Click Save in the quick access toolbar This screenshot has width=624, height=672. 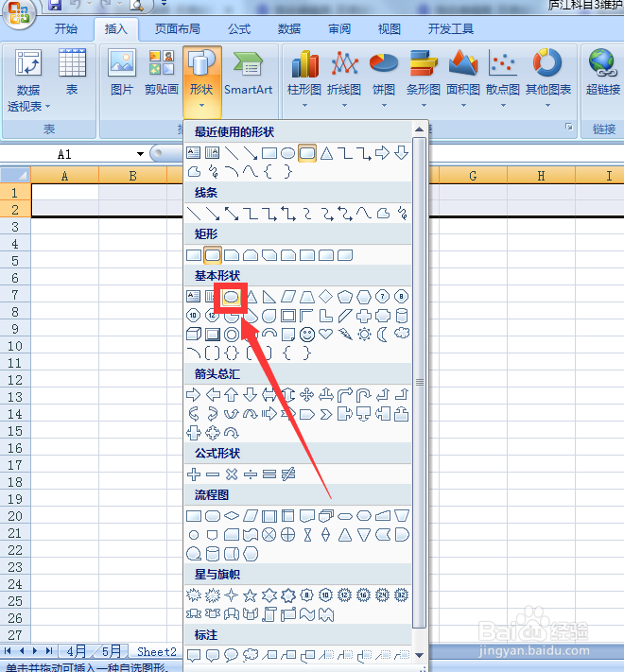pyautogui.click(x=55, y=5)
